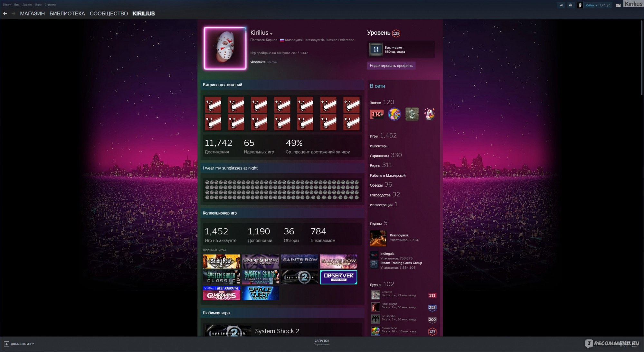The height and width of the screenshot is (352, 644).
Task: Open the Observer System Redux thumbnail
Action: click(338, 277)
